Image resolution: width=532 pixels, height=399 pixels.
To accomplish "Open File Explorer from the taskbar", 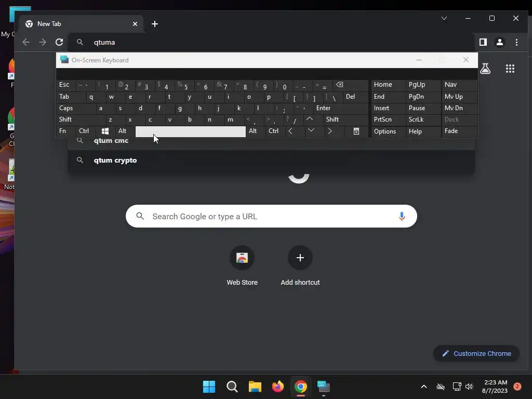I will click(255, 387).
